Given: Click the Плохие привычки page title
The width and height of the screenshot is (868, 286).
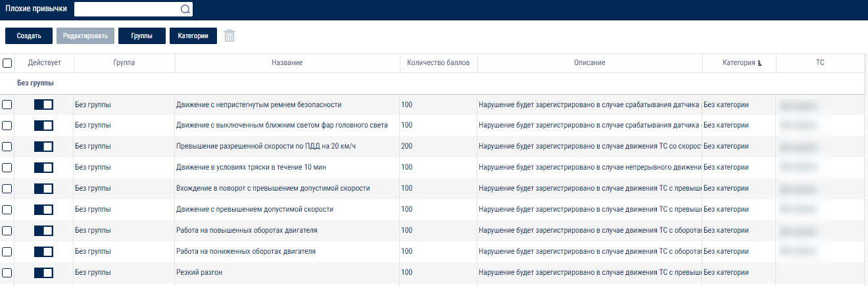Looking at the screenshot, I should tap(36, 9).
